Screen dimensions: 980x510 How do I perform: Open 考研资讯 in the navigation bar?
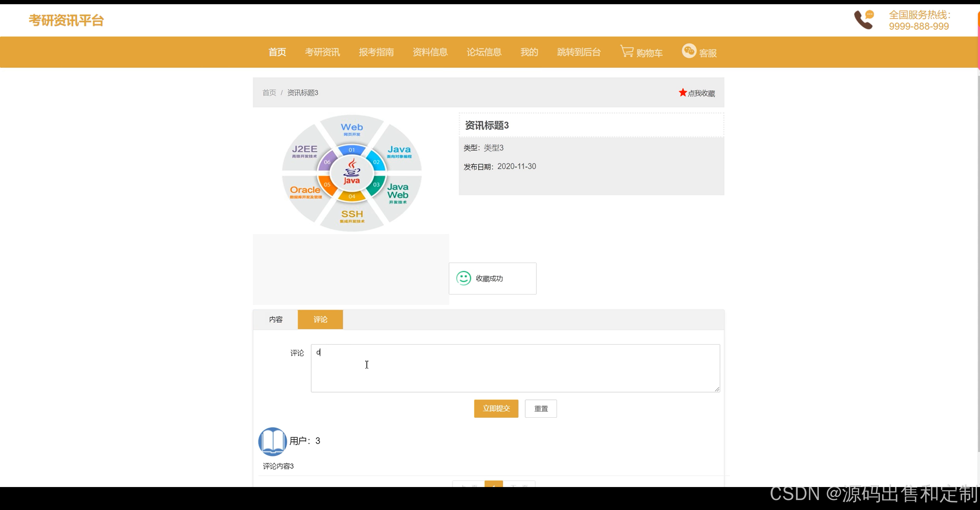pos(322,52)
